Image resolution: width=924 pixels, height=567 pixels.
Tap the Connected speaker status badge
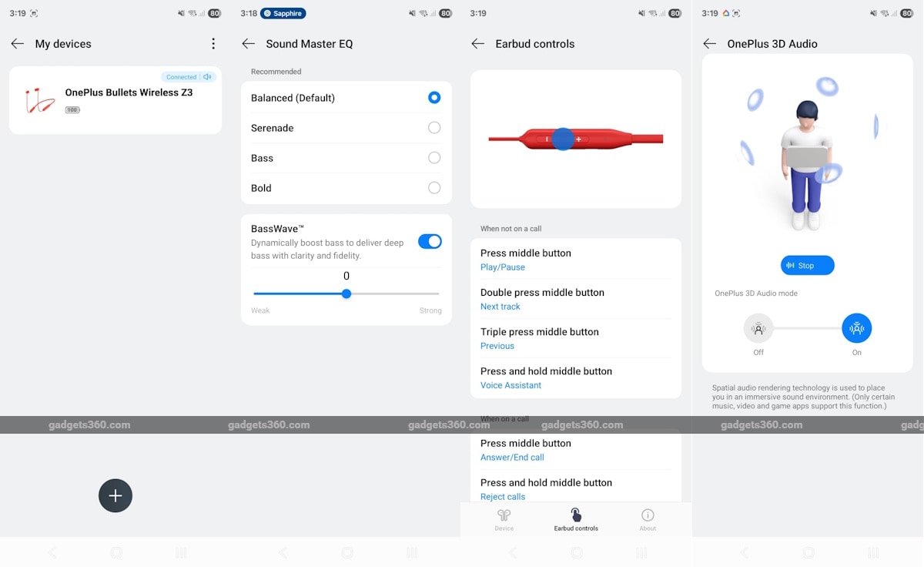click(x=189, y=77)
